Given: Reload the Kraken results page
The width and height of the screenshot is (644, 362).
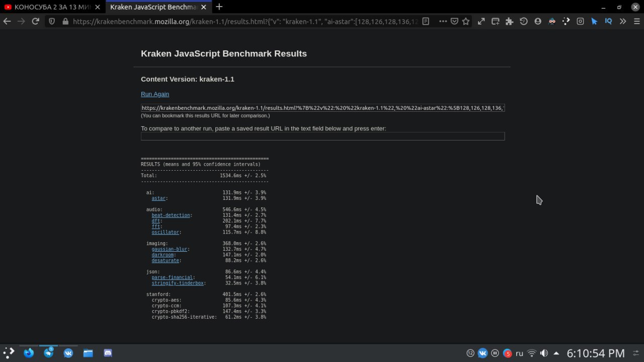Looking at the screenshot, I should click(35, 22).
